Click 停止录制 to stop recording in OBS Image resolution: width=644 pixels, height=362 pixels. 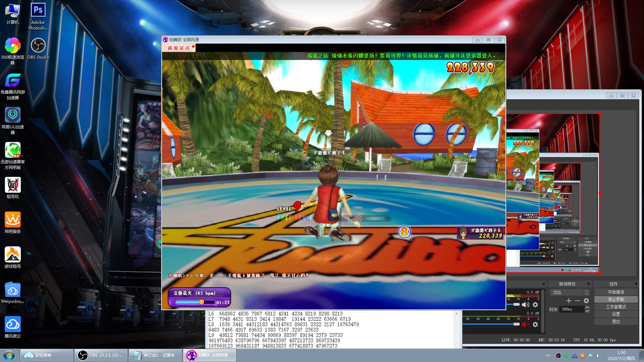[x=616, y=300]
